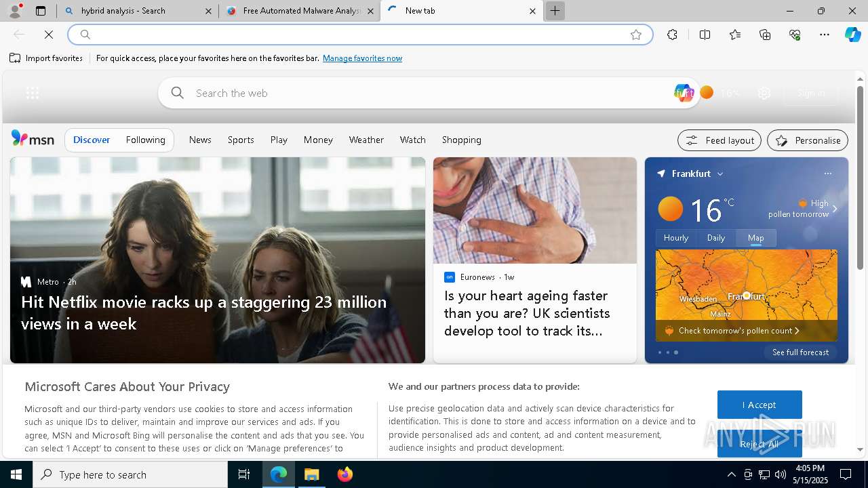Open Browser essentials heart icon
The height and width of the screenshot is (488, 868).
[795, 35]
